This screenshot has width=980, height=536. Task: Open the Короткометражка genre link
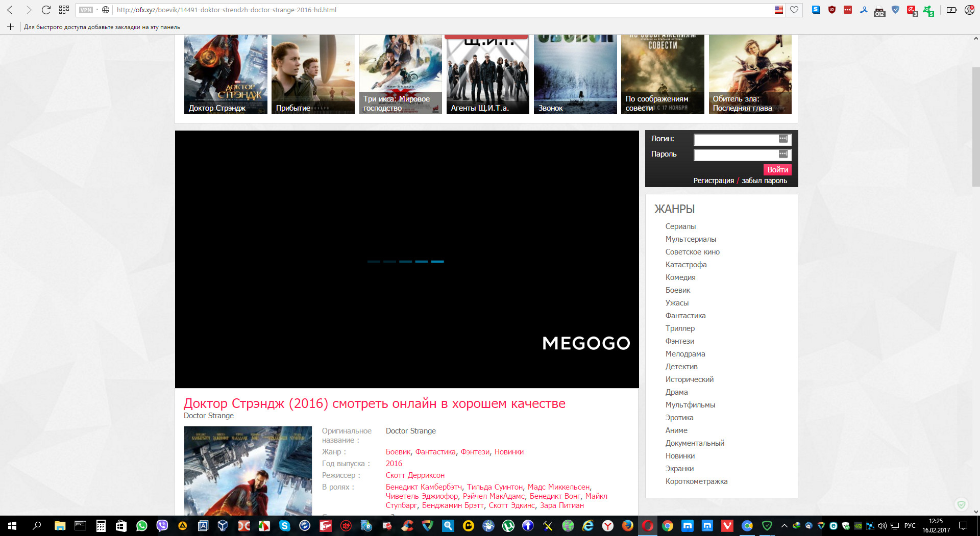coord(696,481)
